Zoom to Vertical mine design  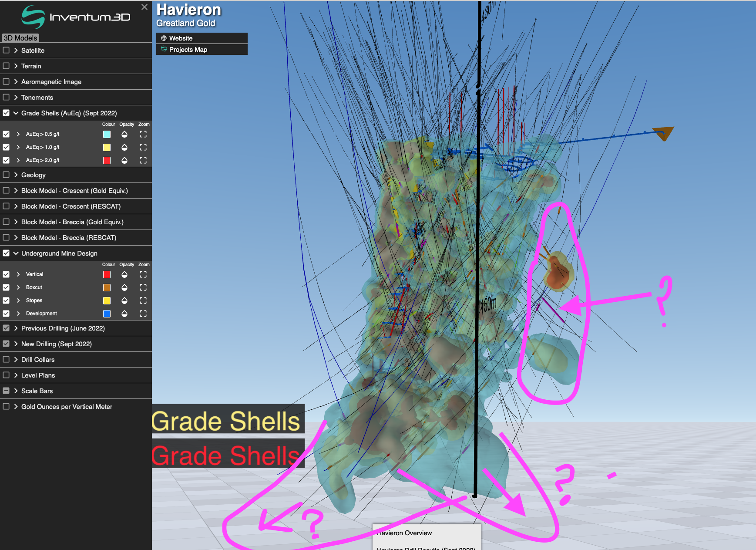tap(143, 274)
